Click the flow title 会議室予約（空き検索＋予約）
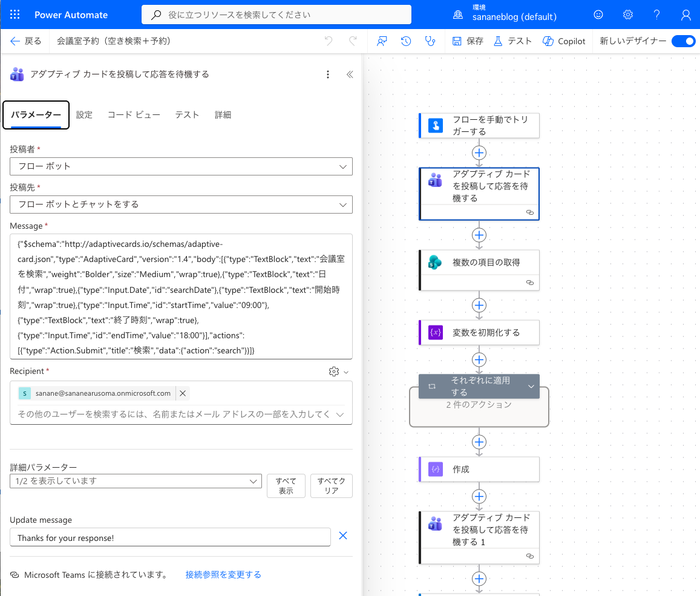 [113, 41]
